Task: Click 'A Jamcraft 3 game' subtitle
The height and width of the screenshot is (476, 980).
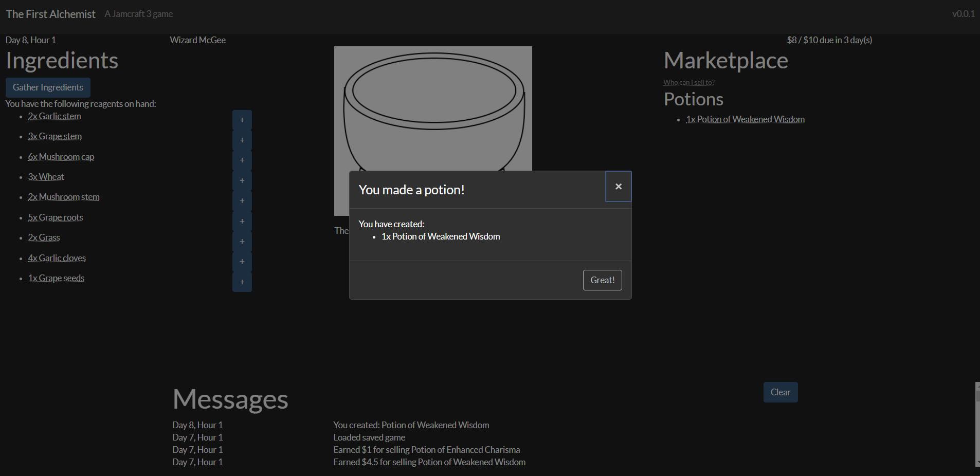Action: tap(139, 14)
